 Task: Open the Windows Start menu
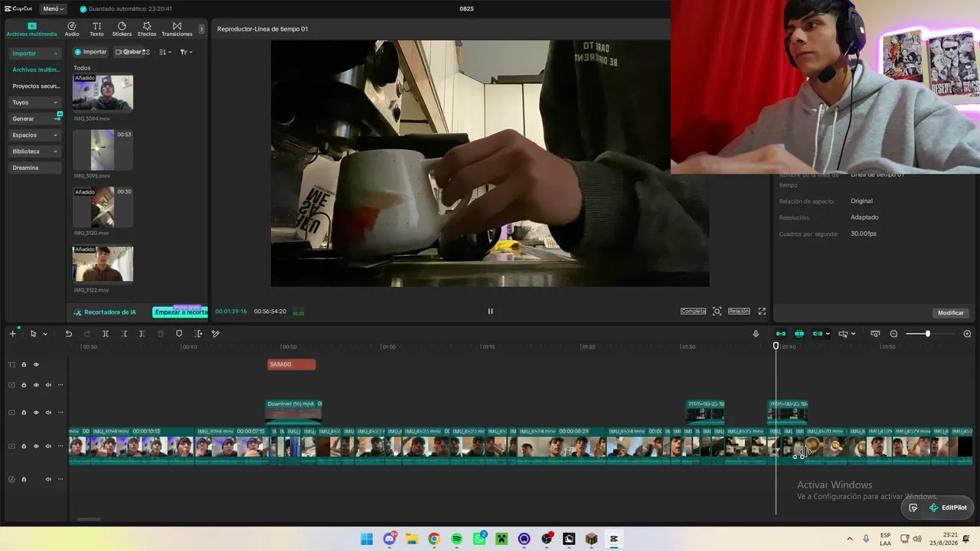coord(367,539)
